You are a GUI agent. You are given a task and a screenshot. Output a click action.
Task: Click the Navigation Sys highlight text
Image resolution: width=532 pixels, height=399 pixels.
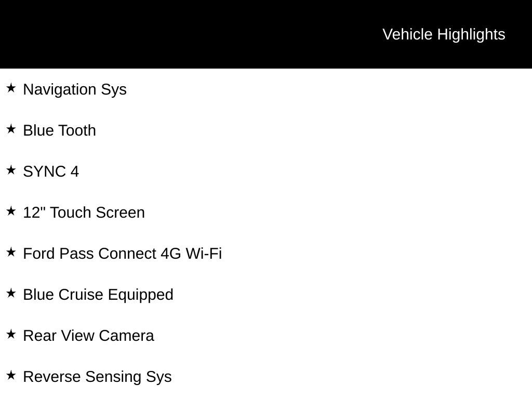click(x=75, y=89)
